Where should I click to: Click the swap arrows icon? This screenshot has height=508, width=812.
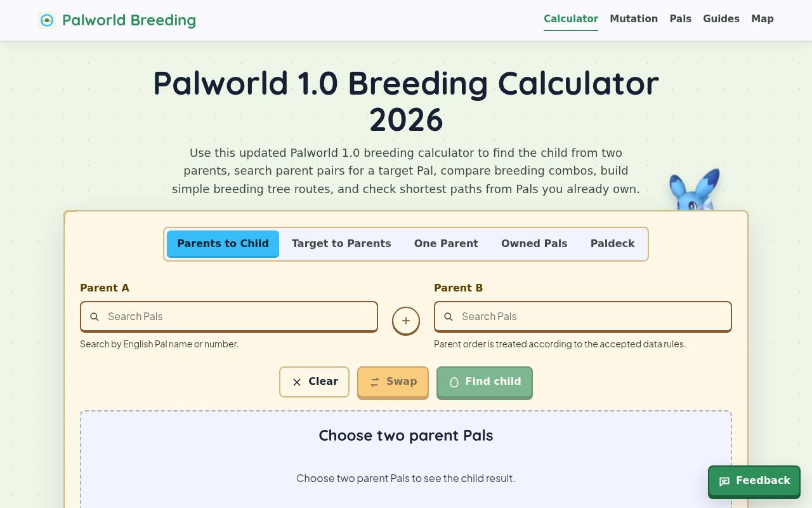375,382
